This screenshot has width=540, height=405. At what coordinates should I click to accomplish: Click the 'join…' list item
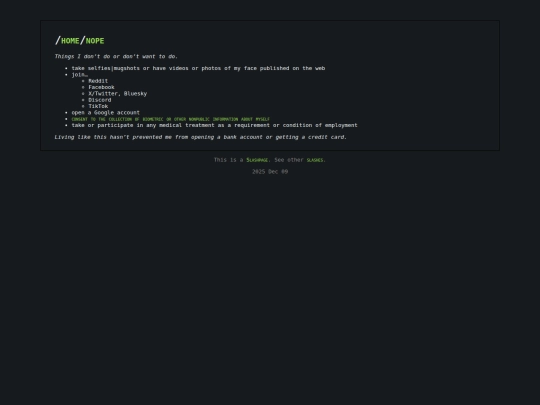(x=80, y=75)
